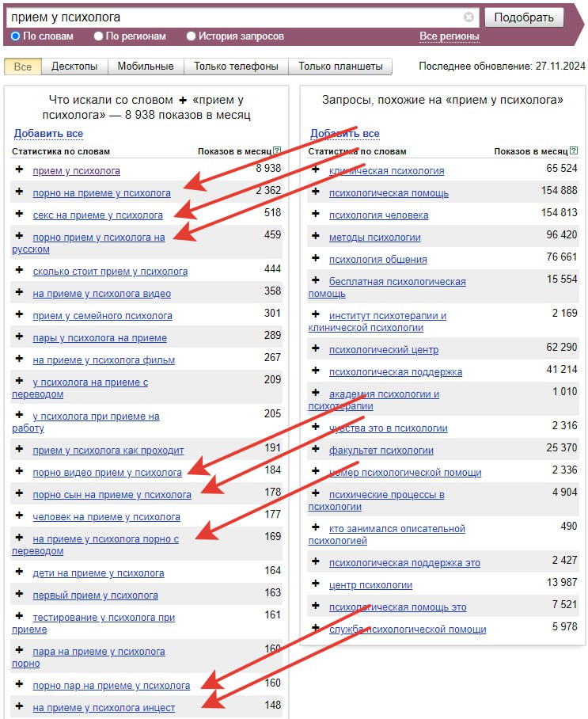Select the 'История запросов' radio option
The height and width of the screenshot is (719, 588).
[x=191, y=36]
